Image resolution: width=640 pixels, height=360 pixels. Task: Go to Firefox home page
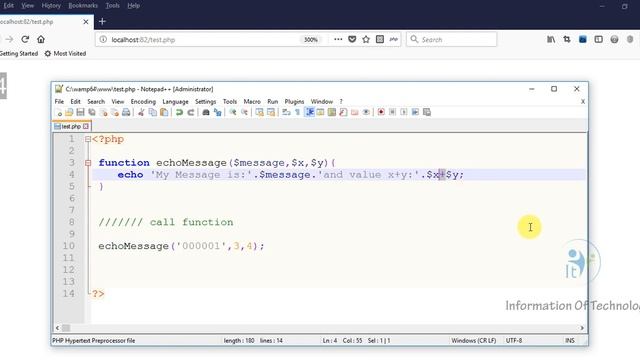click(x=41, y=39)
